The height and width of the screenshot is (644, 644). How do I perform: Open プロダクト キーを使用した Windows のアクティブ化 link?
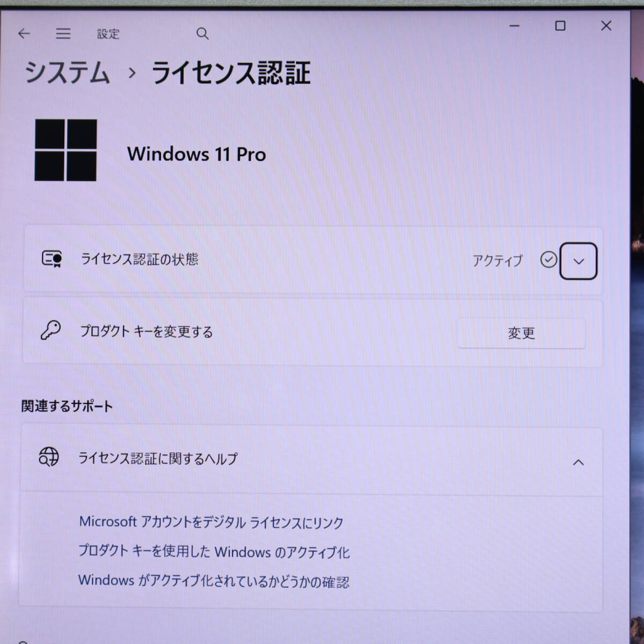(x=214, y=552)
